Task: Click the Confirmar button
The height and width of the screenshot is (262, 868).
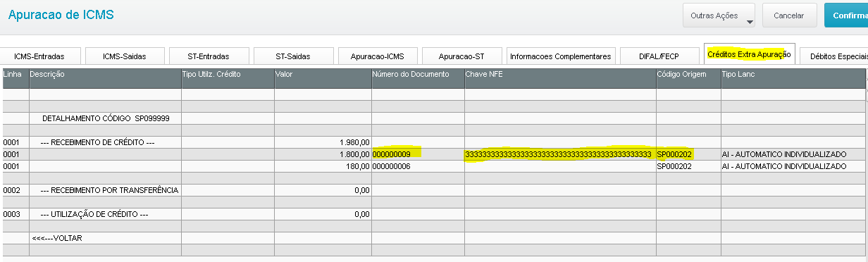Action: click(846, 15)
